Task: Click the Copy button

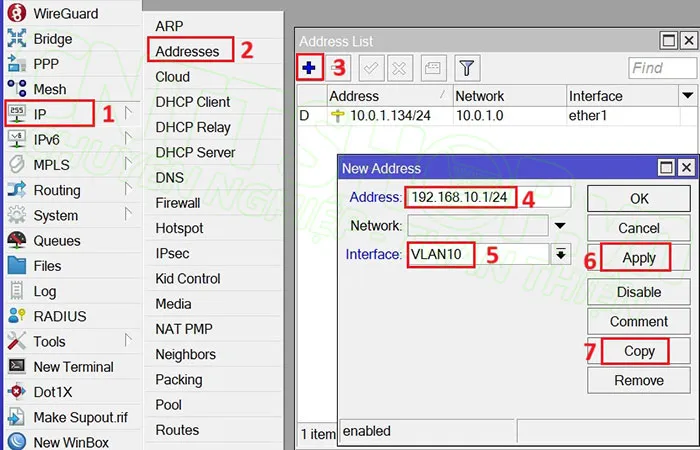Action: coord(639,351)
